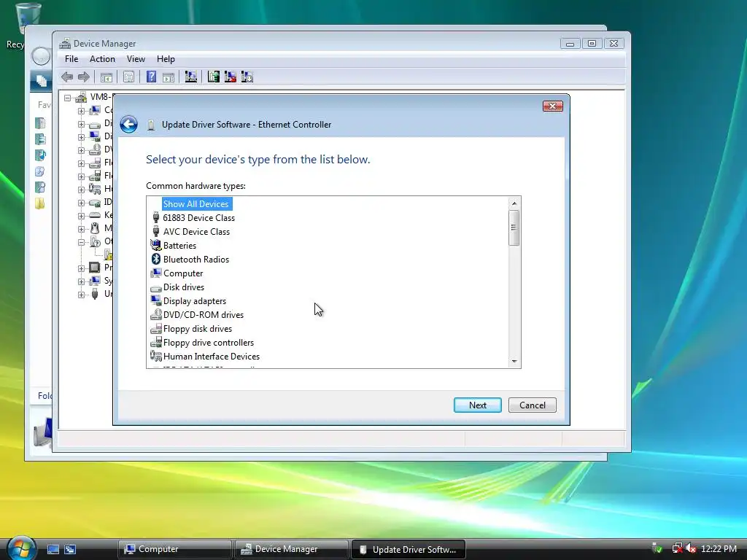This screenshot has height=560, width=747.
Task: Click the Back arrow in Device Manager toolbar
Action: (x=67, y=77)
